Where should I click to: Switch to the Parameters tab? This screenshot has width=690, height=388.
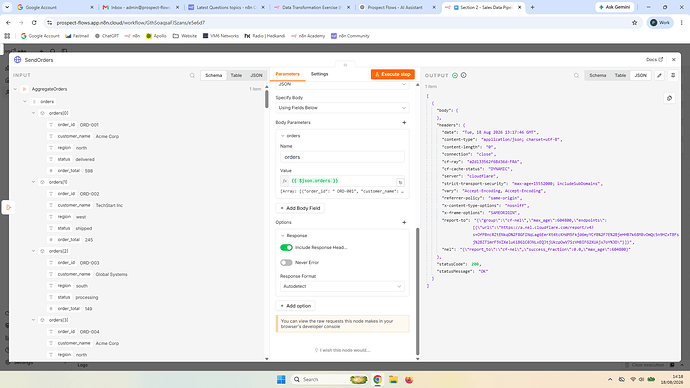pos(287,74)
